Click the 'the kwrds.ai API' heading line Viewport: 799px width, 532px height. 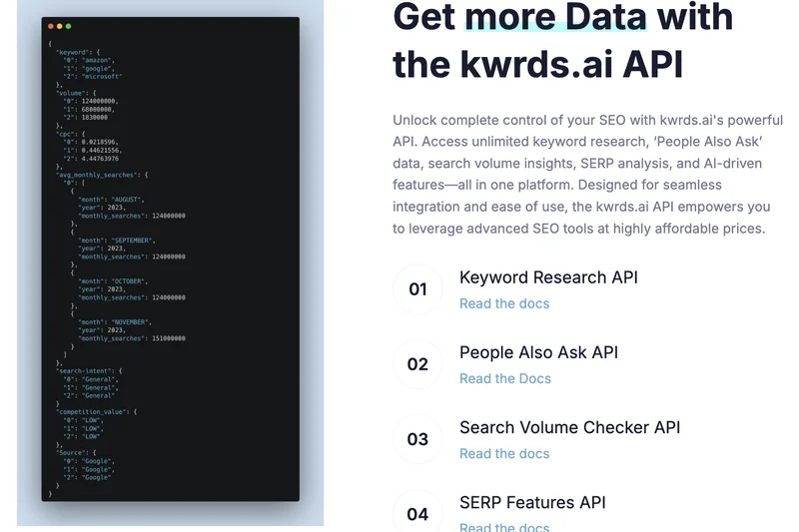coord(537,64)
